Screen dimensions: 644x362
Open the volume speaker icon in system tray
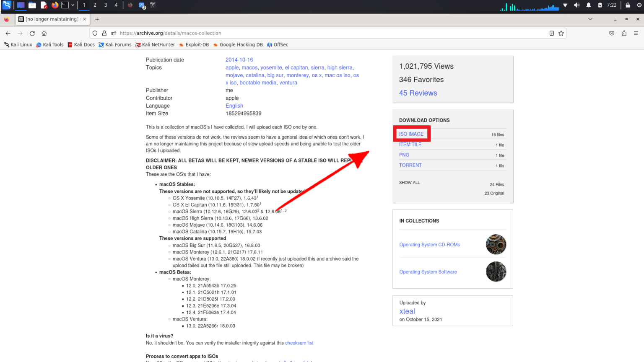[576, 5]
